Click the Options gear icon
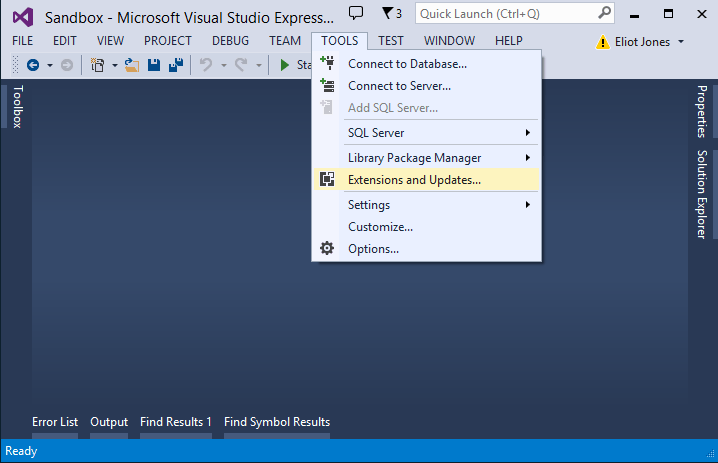 327,248
